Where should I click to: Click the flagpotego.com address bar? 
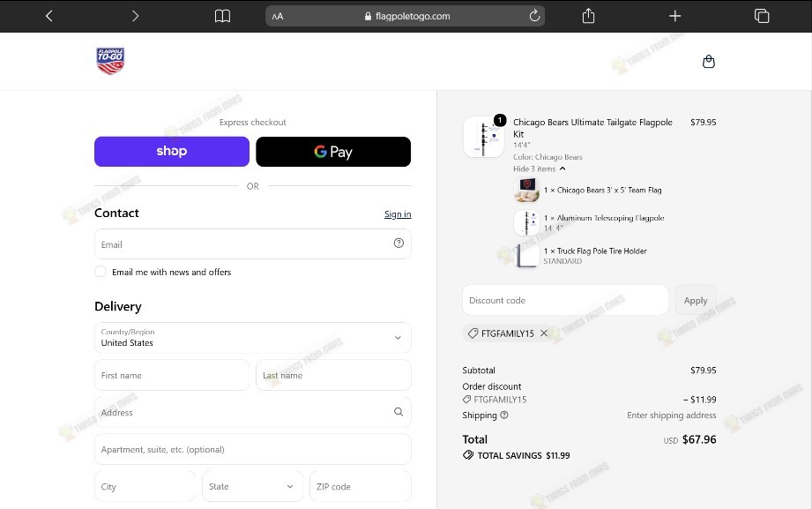405,16
